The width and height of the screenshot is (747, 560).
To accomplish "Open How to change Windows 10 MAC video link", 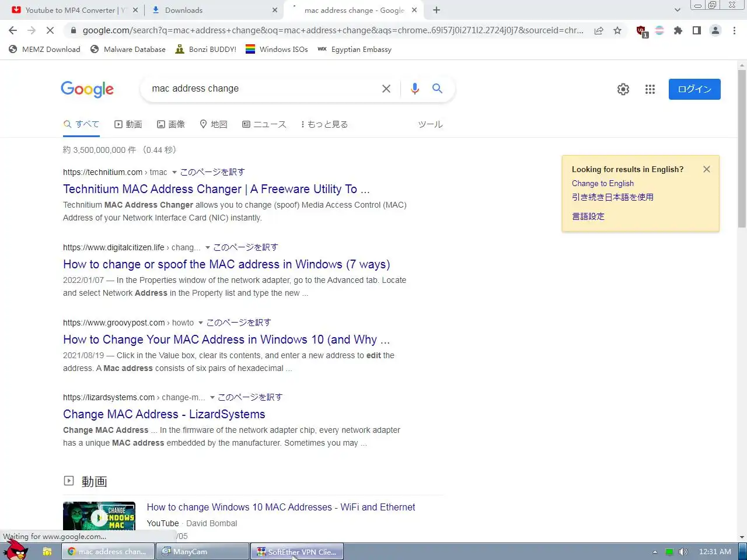I will click(281, 508).
